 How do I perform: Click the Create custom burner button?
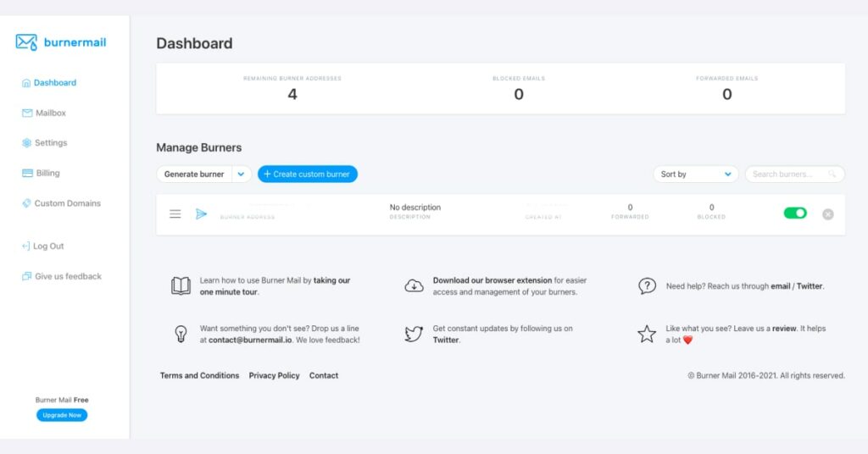(308, 174)
